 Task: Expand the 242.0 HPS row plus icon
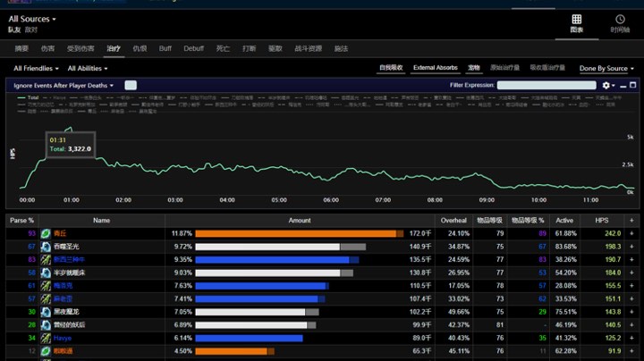pyautogui.click(x=631, y=233)
